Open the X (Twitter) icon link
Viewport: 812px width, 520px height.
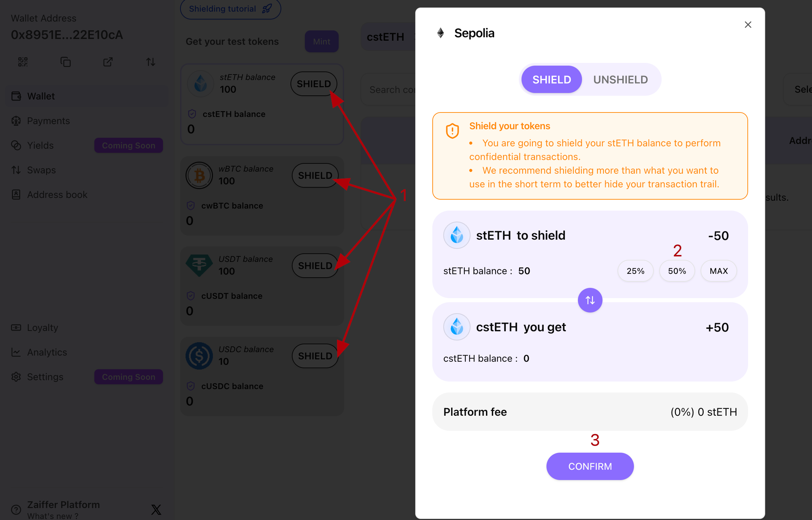click(156, 509)
